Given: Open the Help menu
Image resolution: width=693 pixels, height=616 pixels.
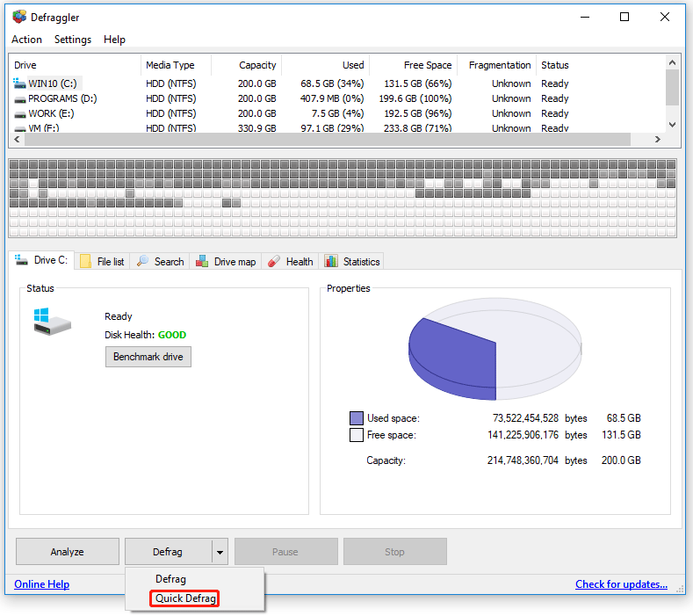Looking at the screenshot, I should (x=114, y=40).
